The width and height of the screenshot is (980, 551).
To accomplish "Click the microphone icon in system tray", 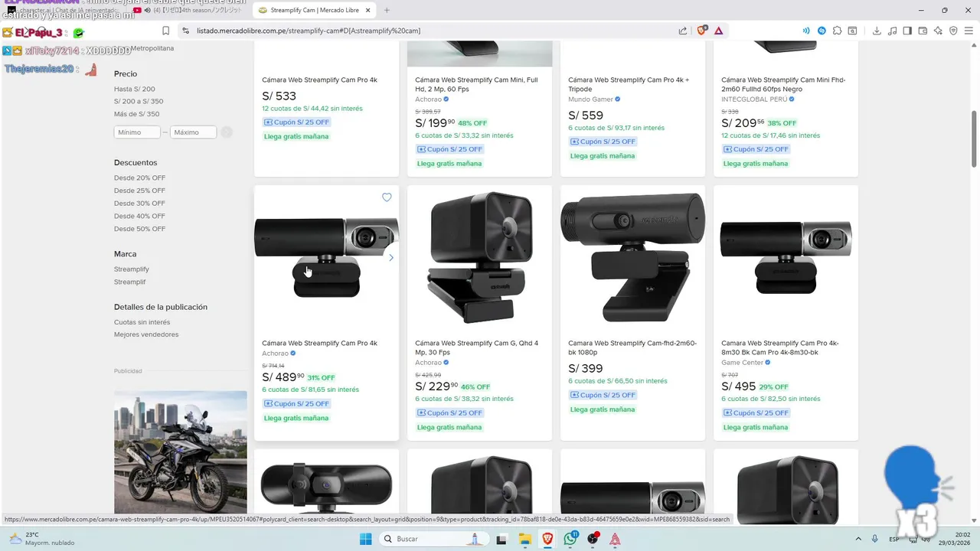I will [x=875, y=539].
